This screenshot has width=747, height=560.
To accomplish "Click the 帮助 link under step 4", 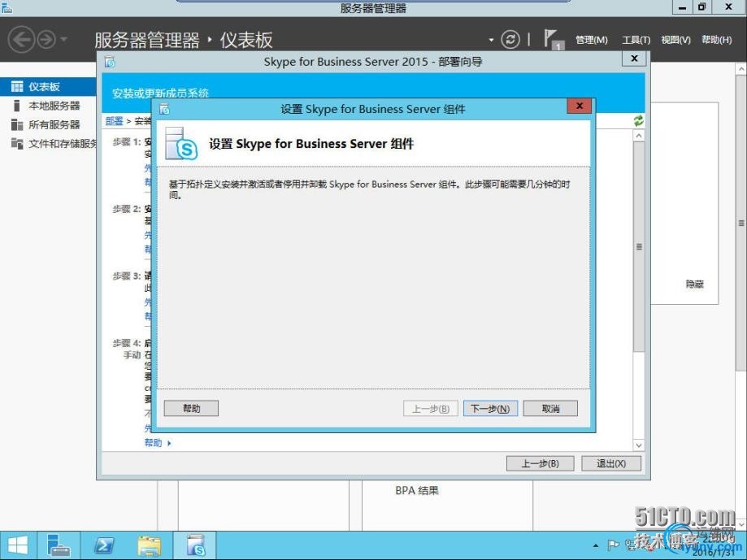I will click(154, 443).
